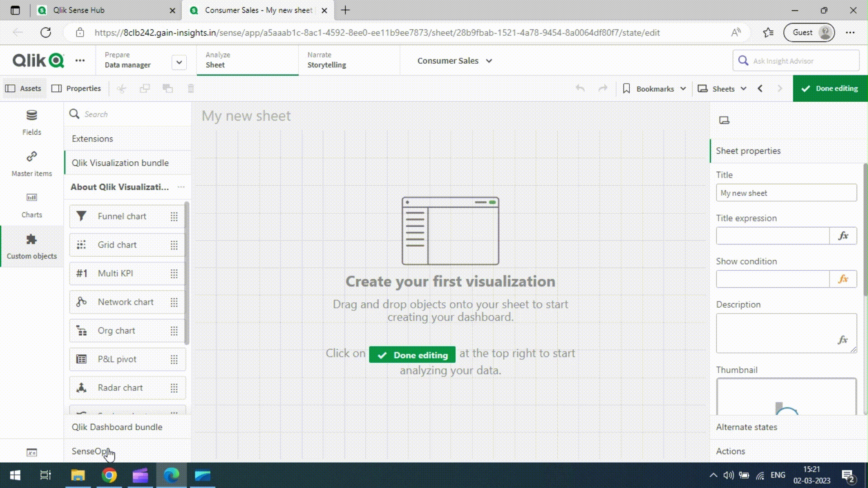The image size is (868, 488).
Task: Click the Show condition input field
Action: click(x=773, y=279)
